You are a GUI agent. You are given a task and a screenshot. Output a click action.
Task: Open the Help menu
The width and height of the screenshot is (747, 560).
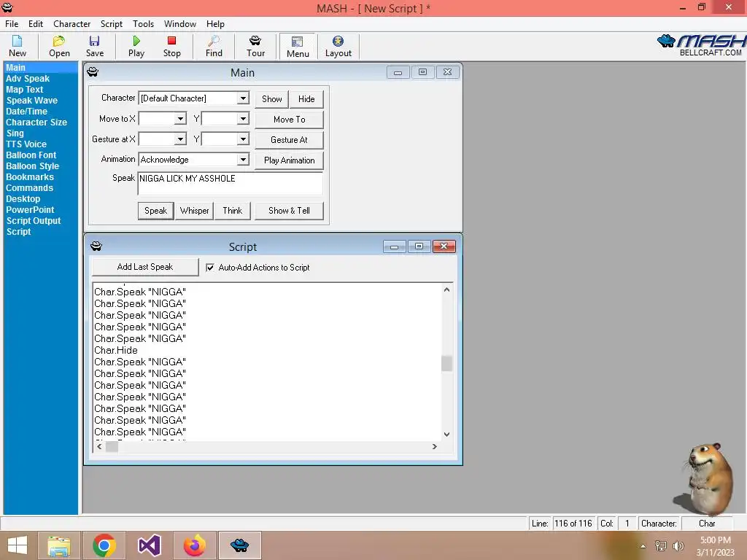click(215, 24)
